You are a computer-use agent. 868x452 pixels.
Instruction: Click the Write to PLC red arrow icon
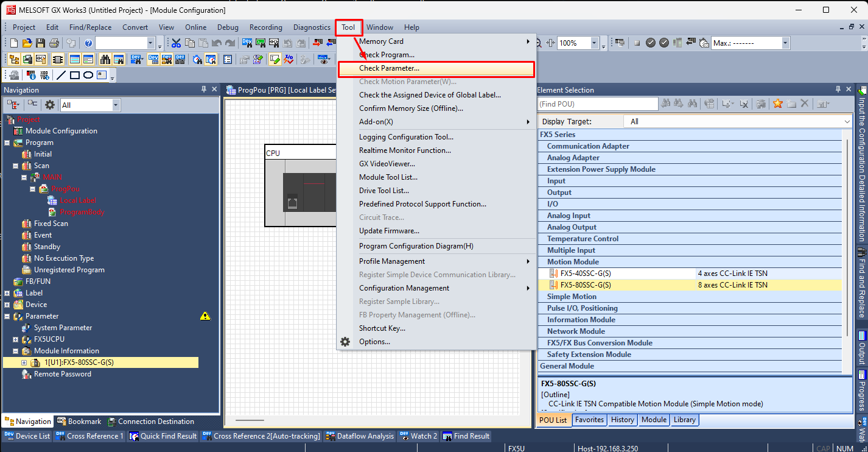[317, 43]
